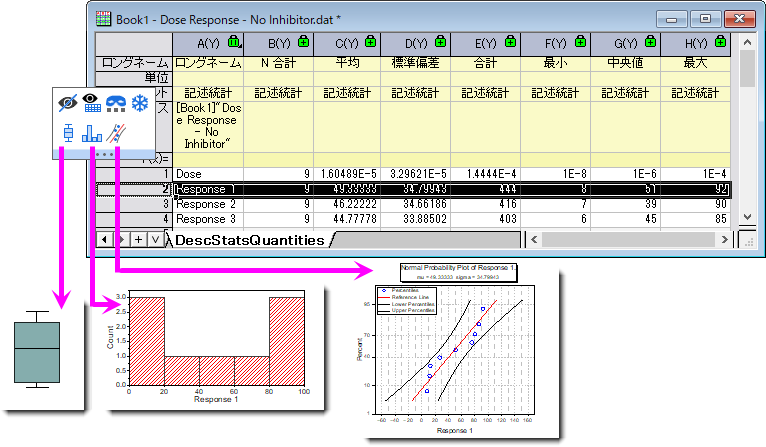The image size is (766, 447).
Task: Click the snowflake freeze icon
Action: (140, 103)
